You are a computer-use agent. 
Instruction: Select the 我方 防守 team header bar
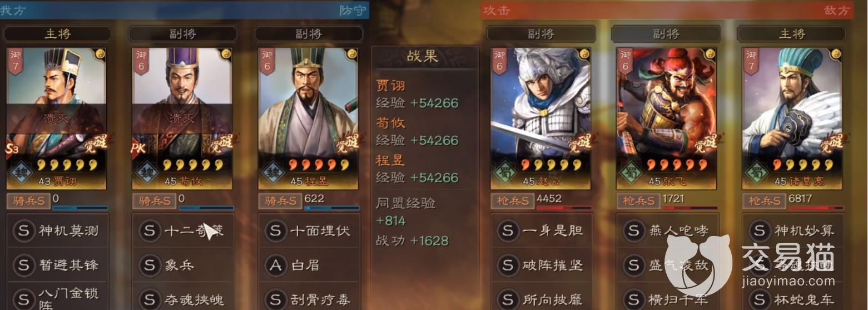point(185,10)
